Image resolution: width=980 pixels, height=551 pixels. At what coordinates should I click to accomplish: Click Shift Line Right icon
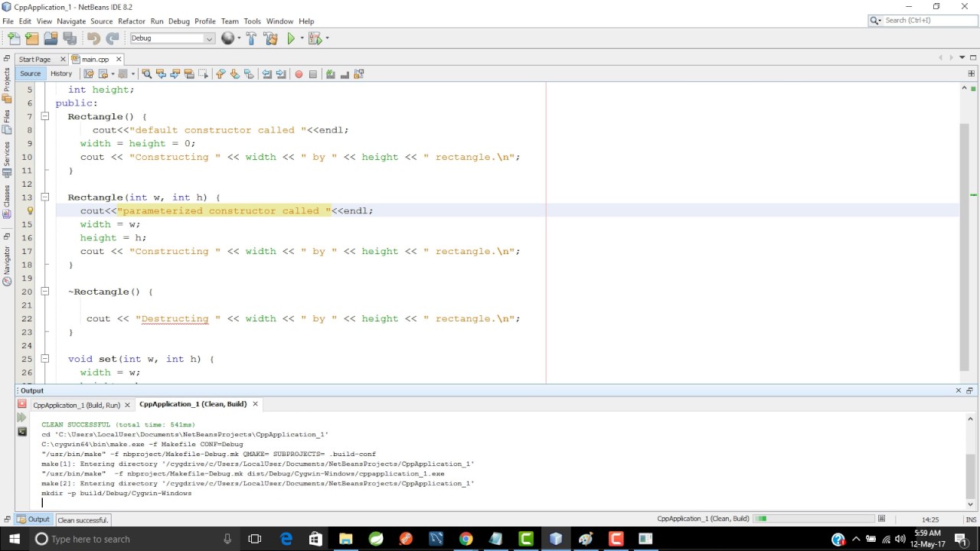click(x=281, y=74)
